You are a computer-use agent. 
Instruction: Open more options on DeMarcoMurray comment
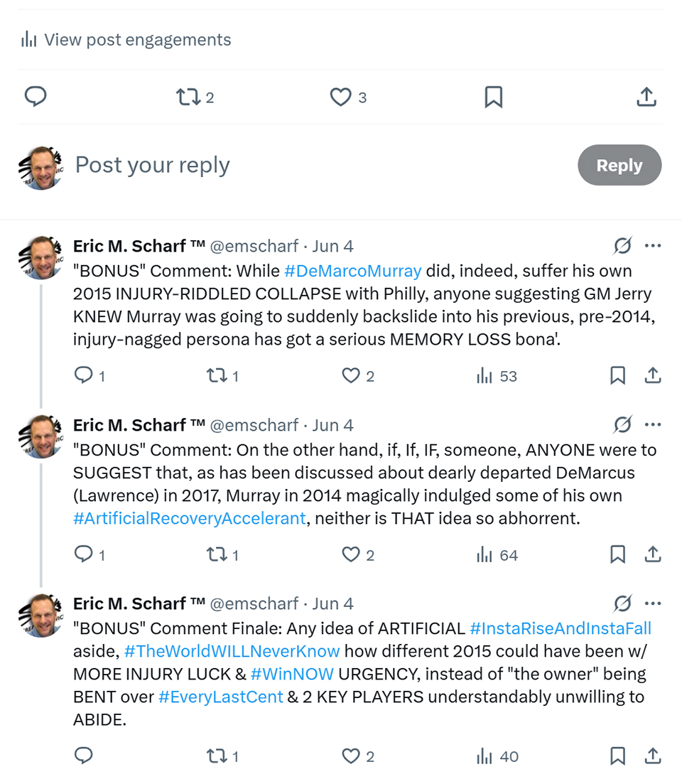tap(653, 246)
